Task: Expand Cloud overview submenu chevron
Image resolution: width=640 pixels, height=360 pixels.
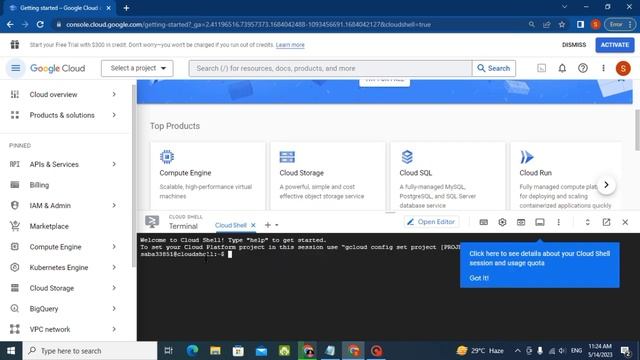Action: (x=114, y=94)
